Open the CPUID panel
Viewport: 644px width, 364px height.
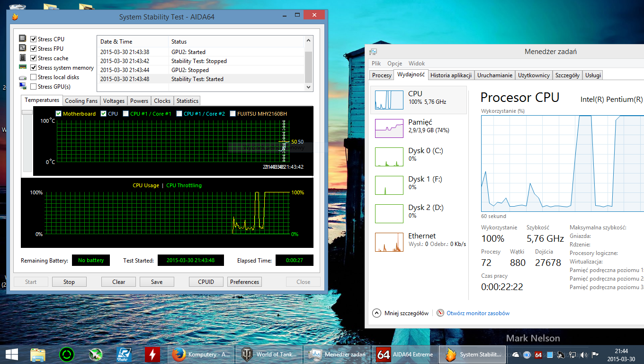(206, 282)
